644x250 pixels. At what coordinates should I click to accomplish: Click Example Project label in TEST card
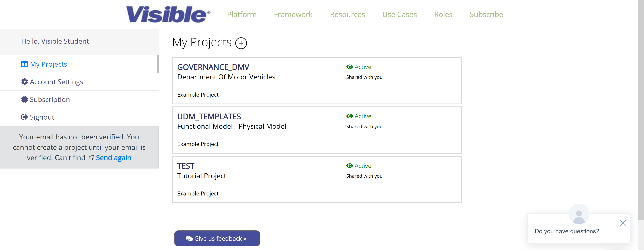(x=198, y=193)
